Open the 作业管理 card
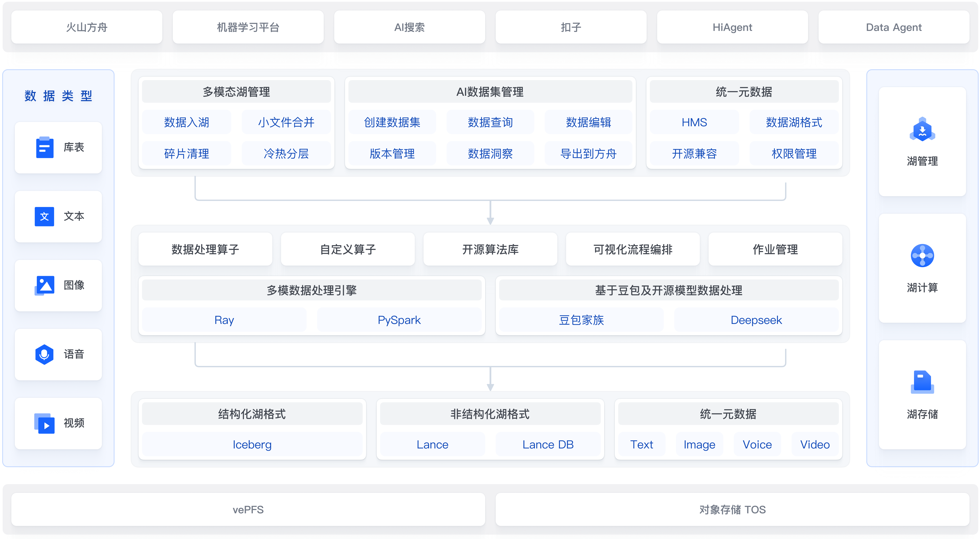Image resolution: width=980 pixels, height=539 pixels. pos(775,249)
